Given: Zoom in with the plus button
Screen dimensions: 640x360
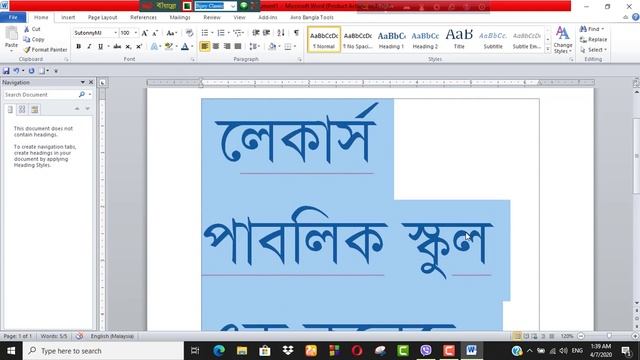Looking at the screenshot, I should [635, 336].
